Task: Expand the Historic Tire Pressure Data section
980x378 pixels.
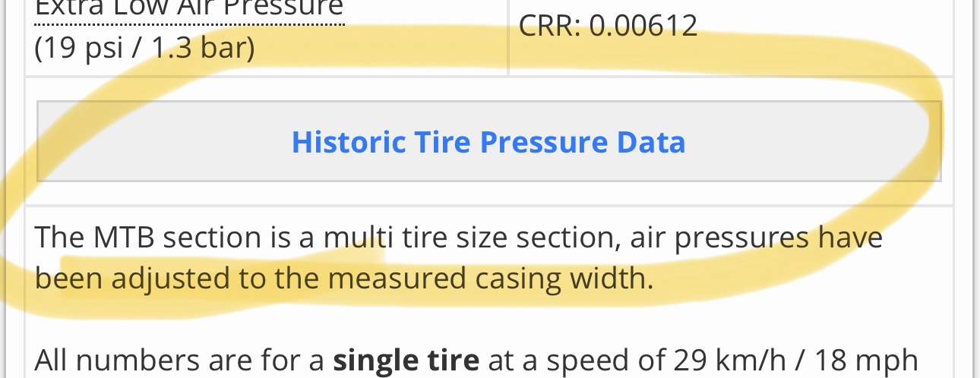Action: tap(488, 142)
